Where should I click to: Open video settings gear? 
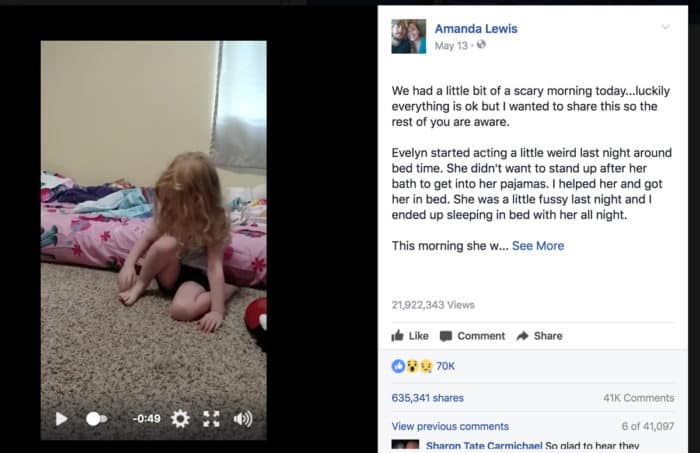point(180,419)
